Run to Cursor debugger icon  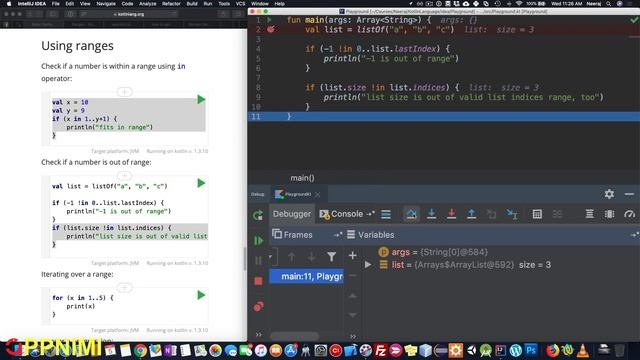(512, 214)
